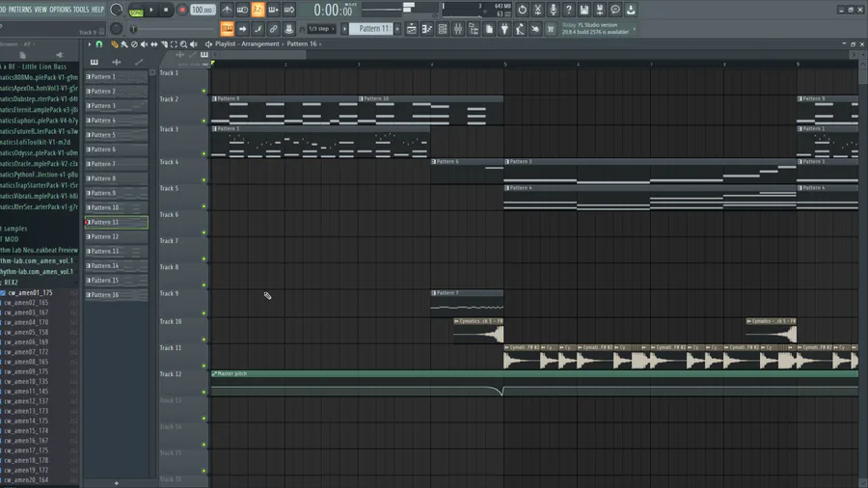Viewport: 868px width, 488px height.
Task: Arm recording with the record button
Action: [181, 10]
